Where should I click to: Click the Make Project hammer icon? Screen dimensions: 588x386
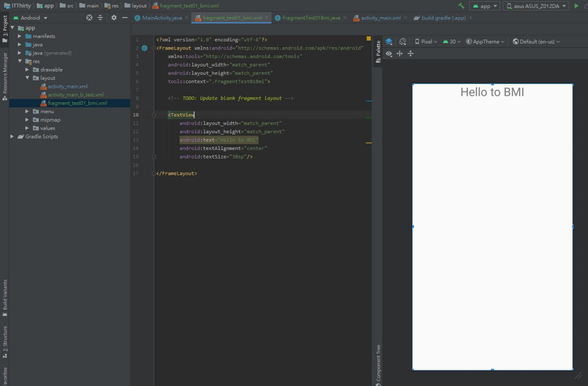[x=461, y=6]
